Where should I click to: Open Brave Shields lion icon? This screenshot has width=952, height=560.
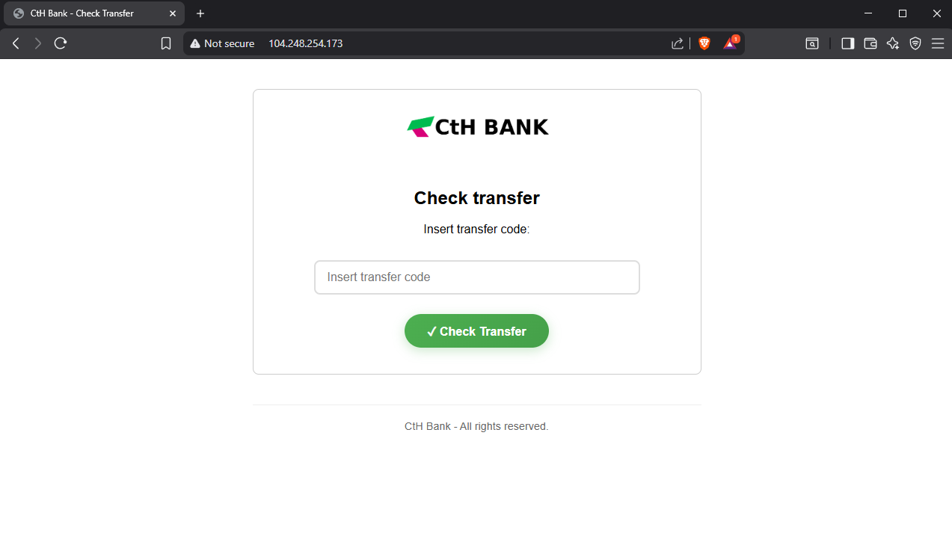704,43
